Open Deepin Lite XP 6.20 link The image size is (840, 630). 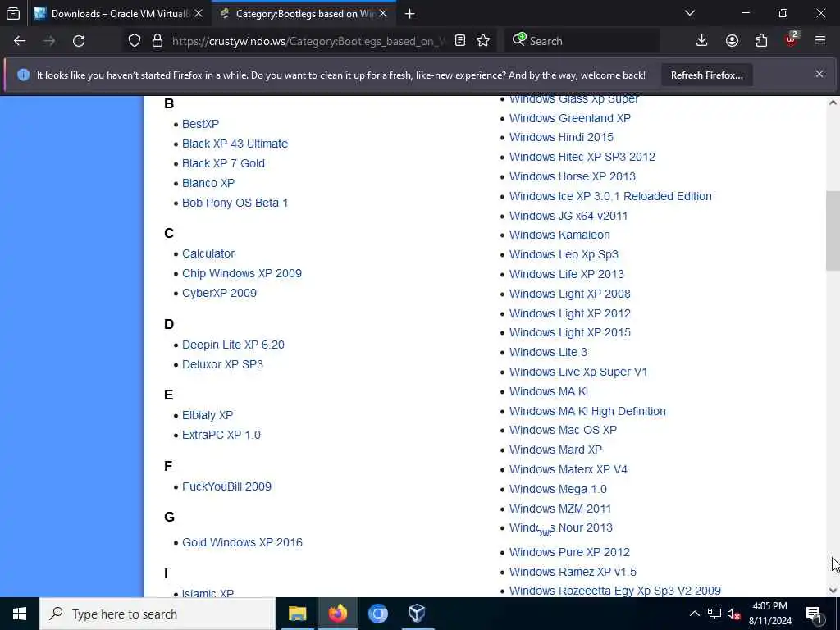coord(233,345)
